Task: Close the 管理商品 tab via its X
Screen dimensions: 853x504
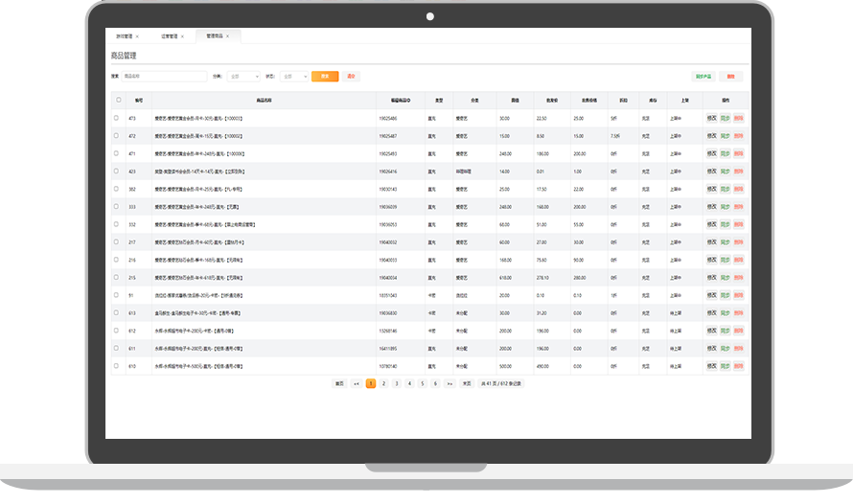Action: tap(227, 36)
